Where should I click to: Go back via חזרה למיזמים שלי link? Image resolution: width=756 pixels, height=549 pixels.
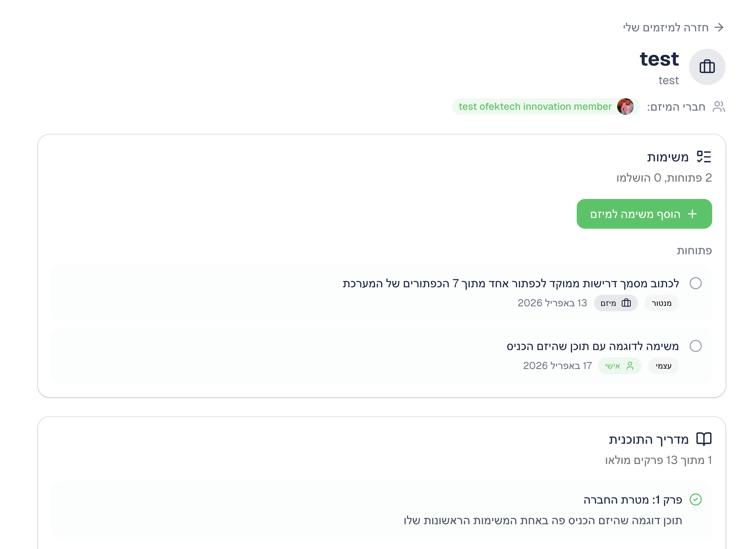pyautogui.click(x=666, y=28)
